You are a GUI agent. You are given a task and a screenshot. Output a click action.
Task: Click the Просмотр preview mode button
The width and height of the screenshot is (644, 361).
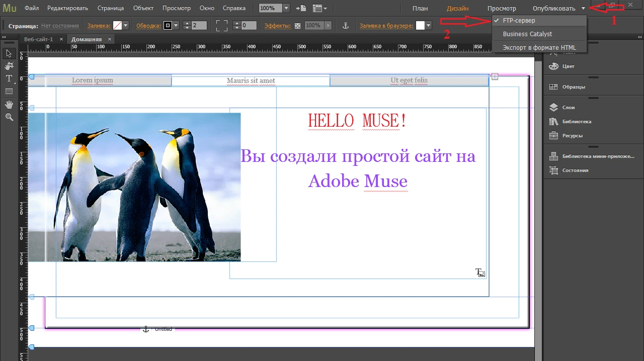point(502,9)
